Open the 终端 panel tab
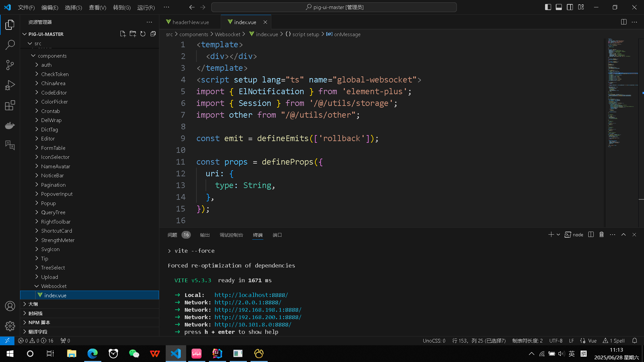This screenshot has width=644, height=362. [x=258, y=235]
